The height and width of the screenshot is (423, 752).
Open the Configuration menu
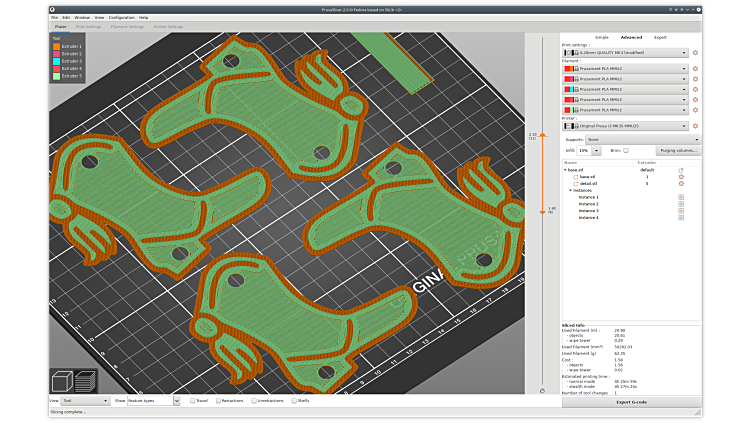point(121,17)
